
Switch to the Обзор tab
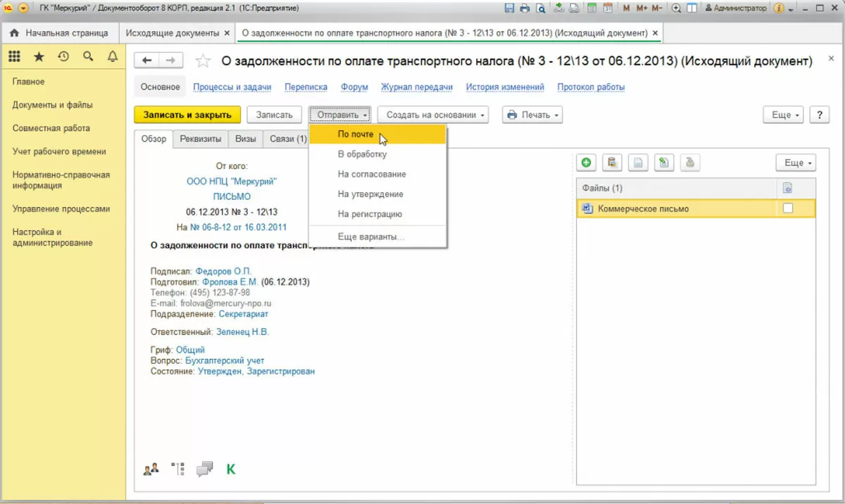(x=153, y=139)
